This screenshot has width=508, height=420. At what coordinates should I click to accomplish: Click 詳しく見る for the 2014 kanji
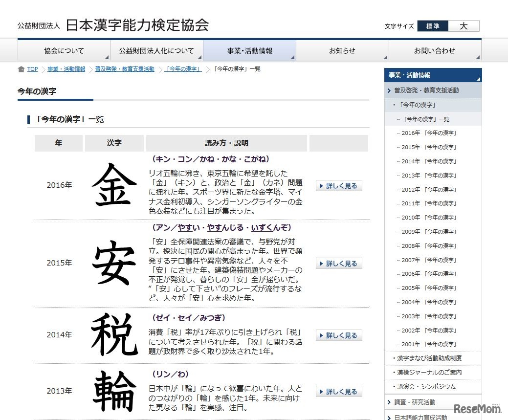(339, 335)
